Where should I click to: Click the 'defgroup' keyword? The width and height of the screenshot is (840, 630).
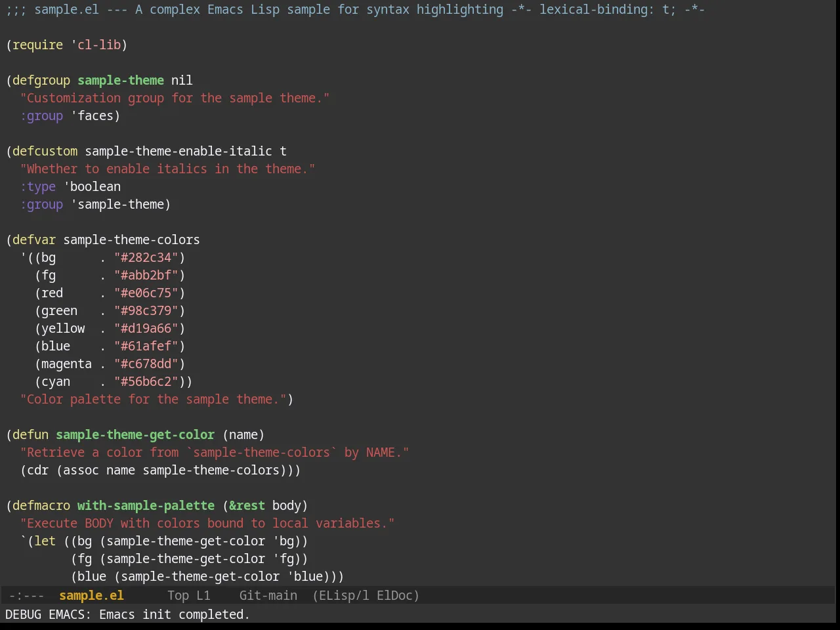point(41,80)
